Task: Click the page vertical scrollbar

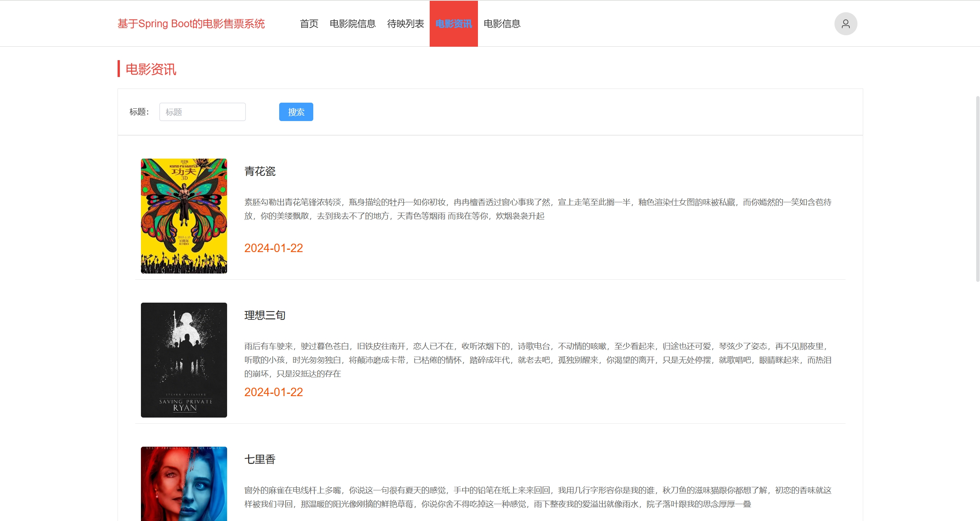Action: click(x=977, y=188)
